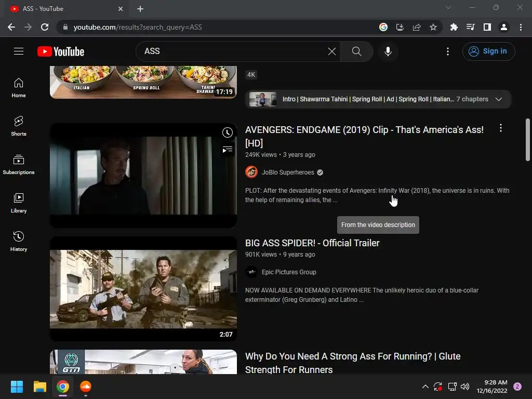Clear the search box with X
The width and height of the screenshot is (532, 399).
pyautogui.click(x=332, y=51)
